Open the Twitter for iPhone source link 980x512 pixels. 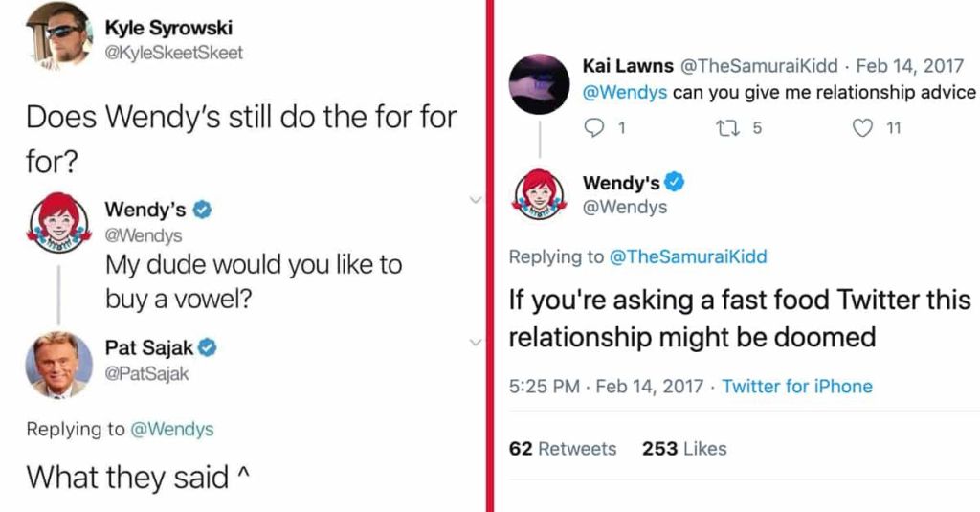(796, 387)
